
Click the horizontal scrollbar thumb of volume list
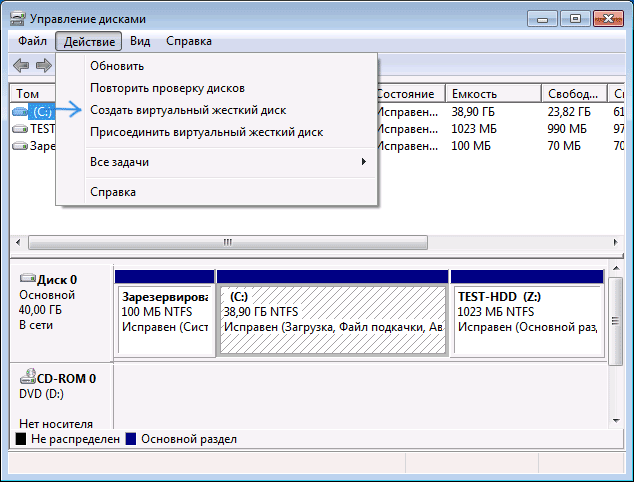(227, 242)
